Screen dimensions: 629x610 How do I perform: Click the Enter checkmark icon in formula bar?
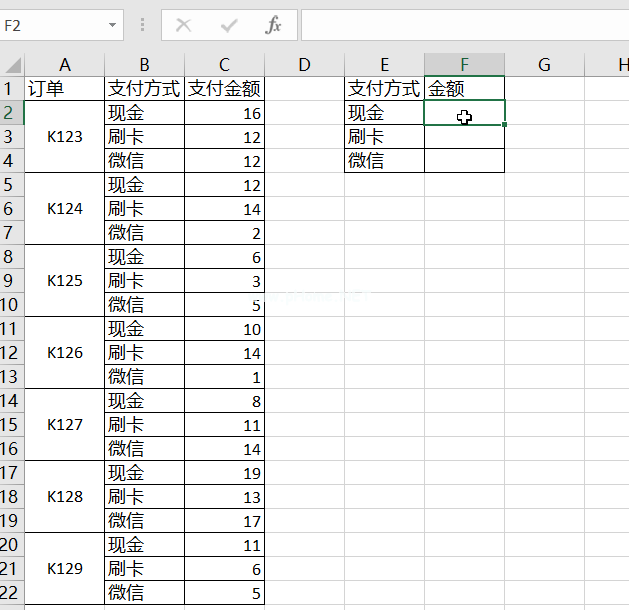coord(229,25)
